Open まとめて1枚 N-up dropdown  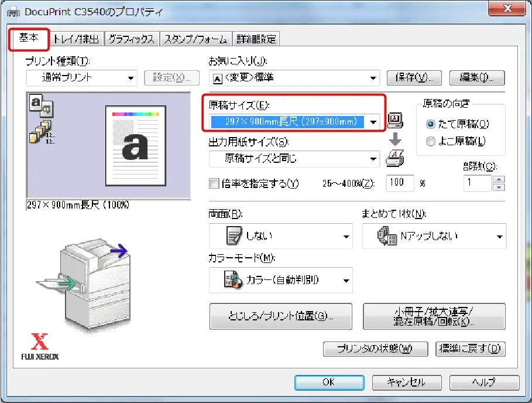pos(434,236)
